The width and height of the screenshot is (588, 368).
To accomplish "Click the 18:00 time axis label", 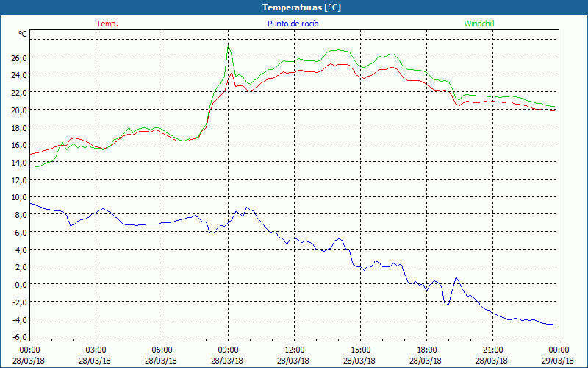I will pyautogui.click(x=426, y=350).
